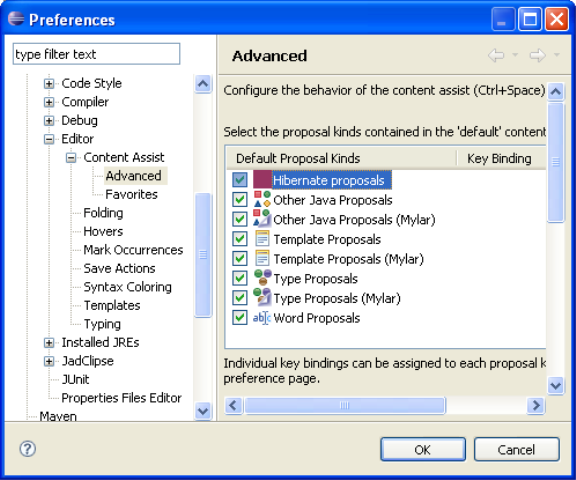Click the Other Java Proposals (Mylar) icon

(262, 219)
